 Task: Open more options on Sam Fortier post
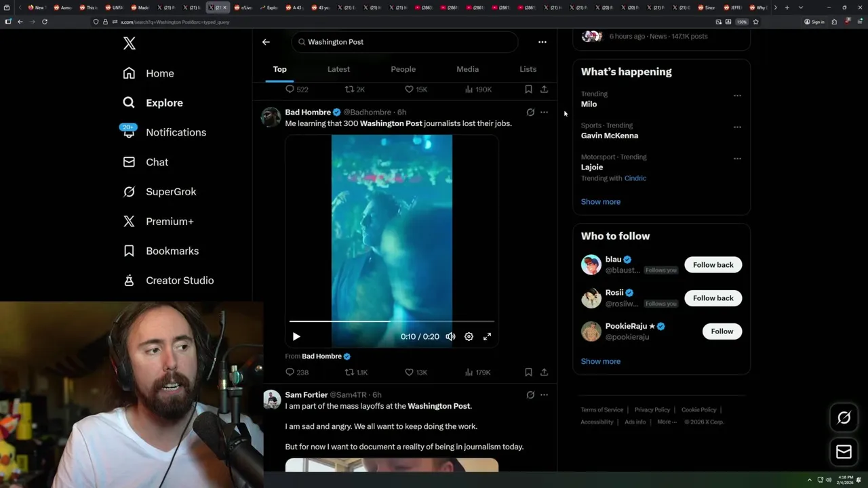coord(544,395)
